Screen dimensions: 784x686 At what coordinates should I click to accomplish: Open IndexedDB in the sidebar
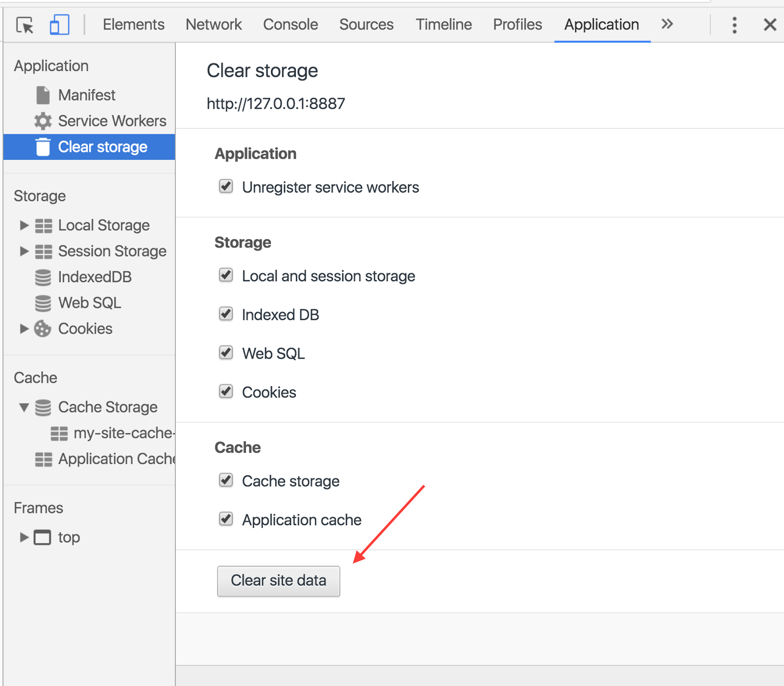[x=95, y=277]
